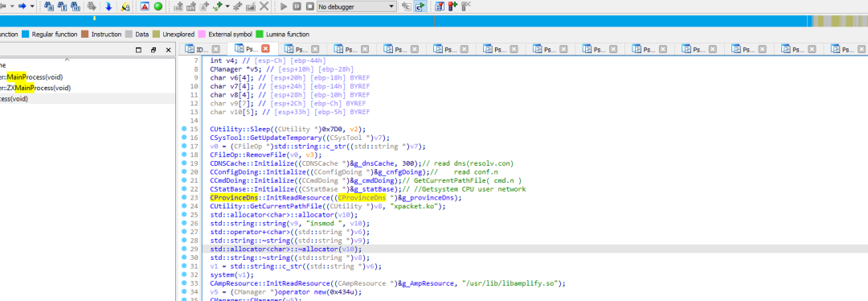
Task: Click the green circle toolbar icon
Action: click(158, 6)
